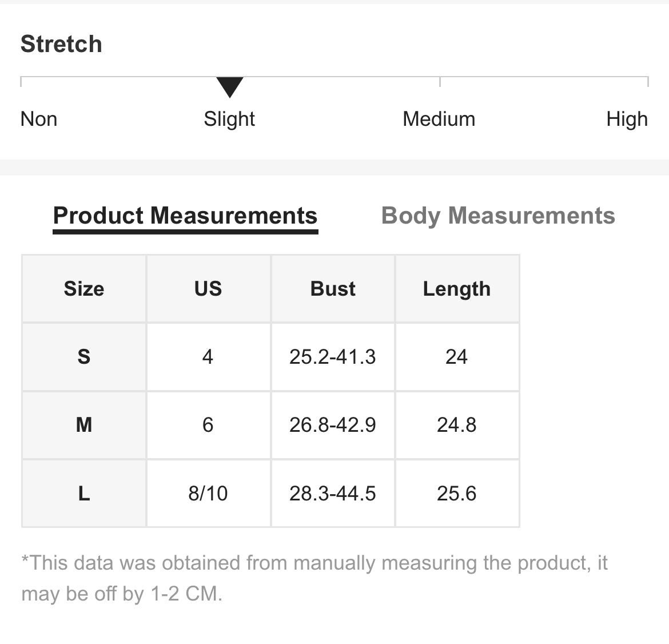Select the size L row label

pos(84,493)
